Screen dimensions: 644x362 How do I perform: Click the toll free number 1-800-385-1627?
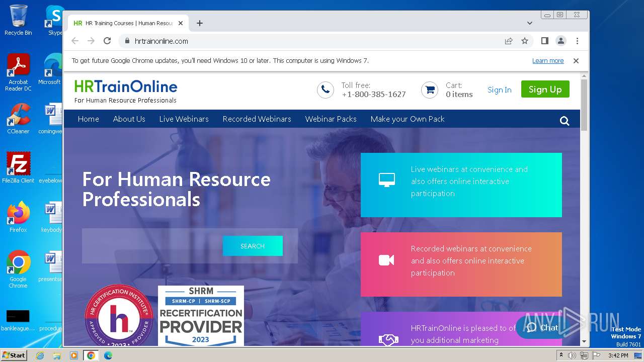coord(374,95)
